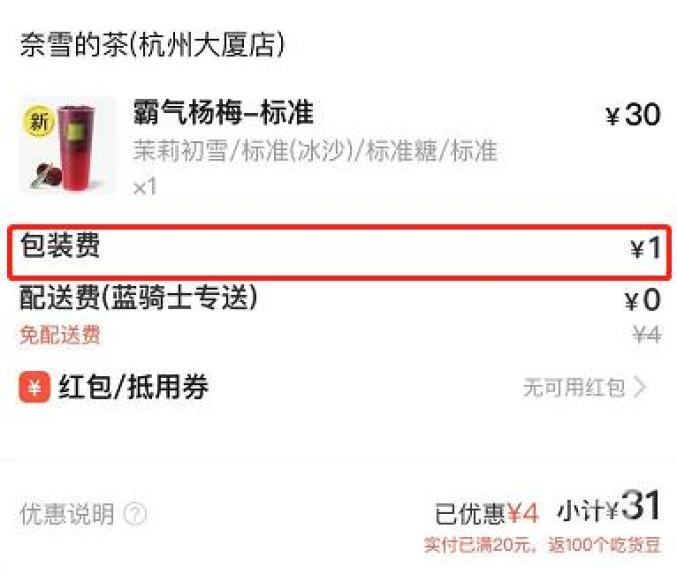
Task: Tap the ¥30 item price
Action: click(x=633, y=115)
